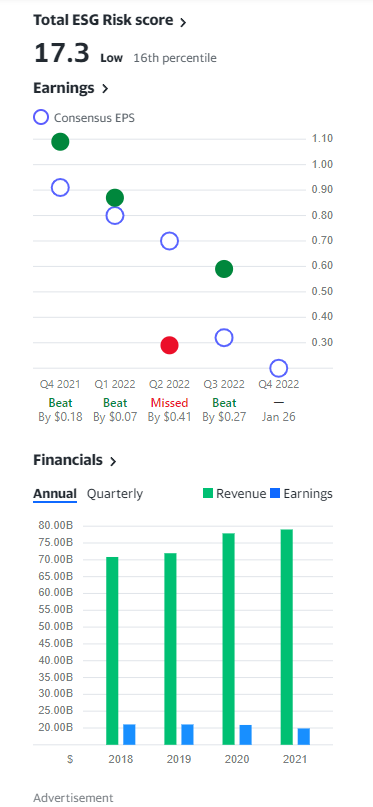
Task: Click the Q4 2021 consensus EPS hollow circle
Action: tap(60, 188)
